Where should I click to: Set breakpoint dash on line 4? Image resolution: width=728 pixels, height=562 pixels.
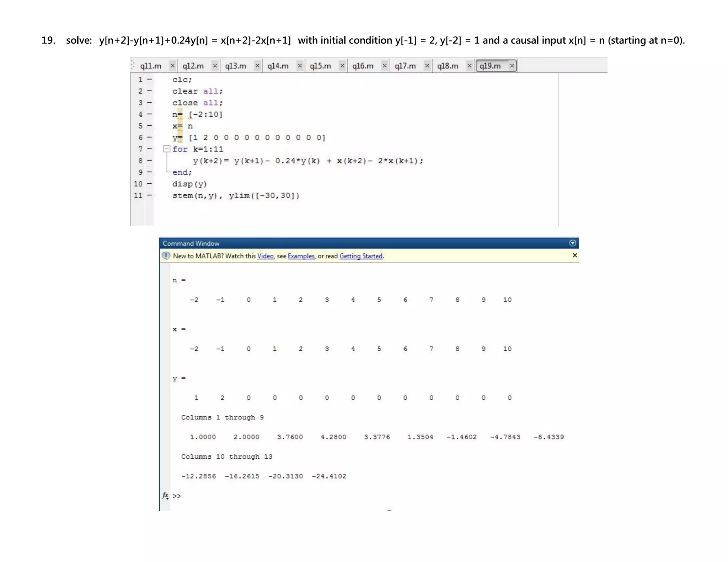coord(150,114)
